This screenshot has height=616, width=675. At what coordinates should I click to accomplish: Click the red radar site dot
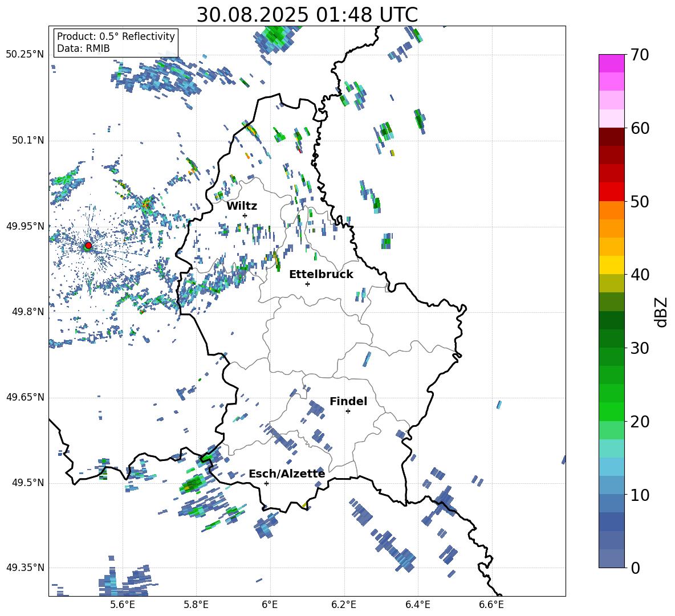coord(88,246)
